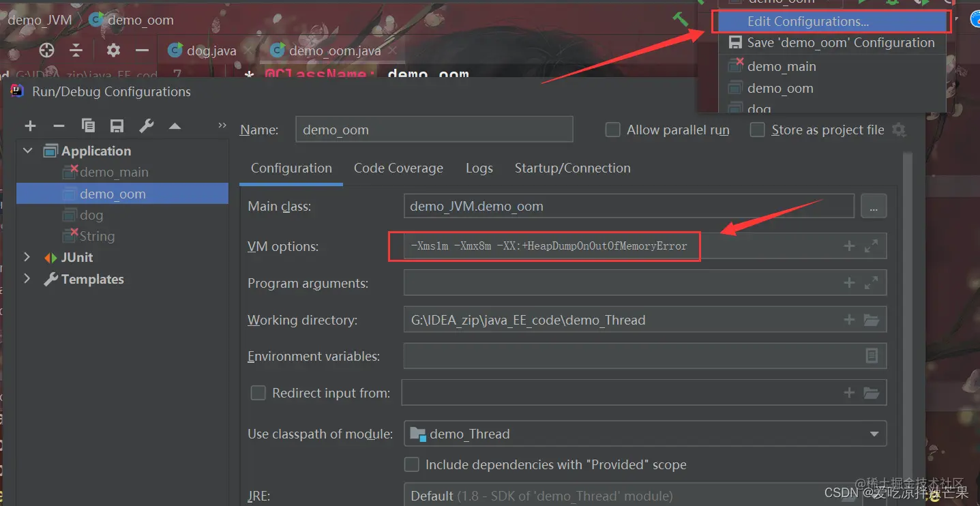Image resolution: width=980 pixels, height=506 pixels.
Task: Enable Allow parallel run checkbox
Action: (x=613, y=130)
